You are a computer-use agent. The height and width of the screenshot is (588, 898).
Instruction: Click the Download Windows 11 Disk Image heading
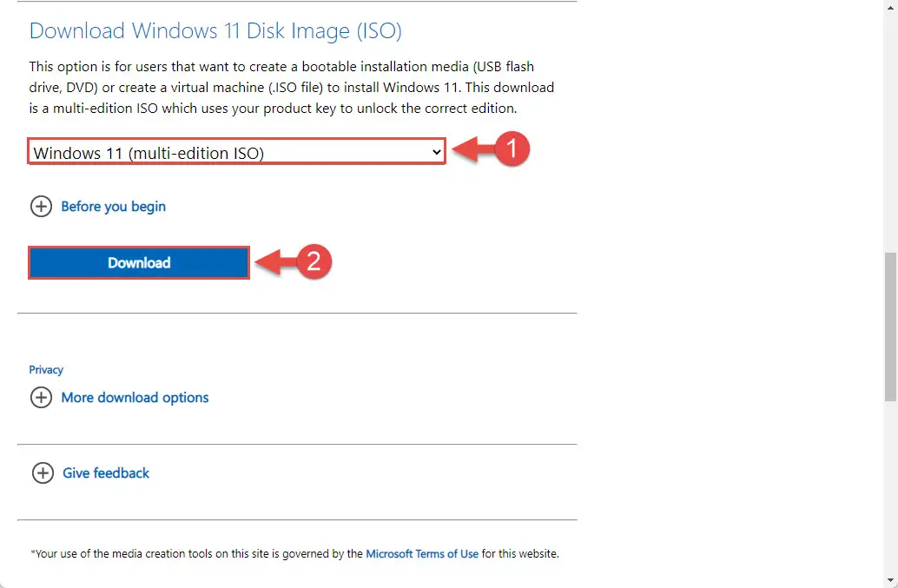click(215, 31)
